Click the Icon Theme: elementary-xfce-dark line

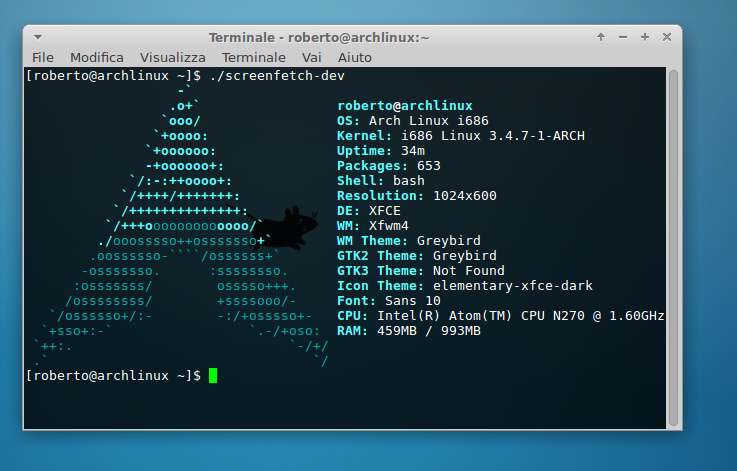465,286
